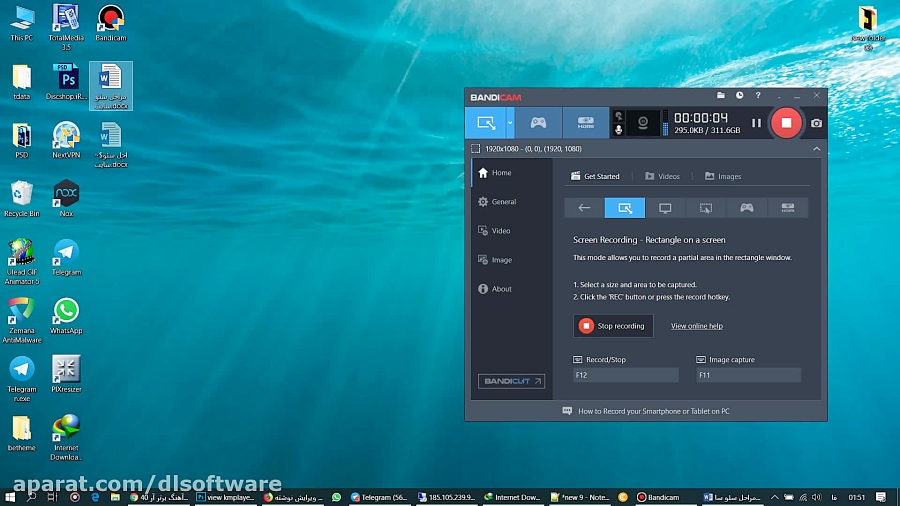Open the View online help link
Screen dimensions: 900x506
[x=697, y=326]
